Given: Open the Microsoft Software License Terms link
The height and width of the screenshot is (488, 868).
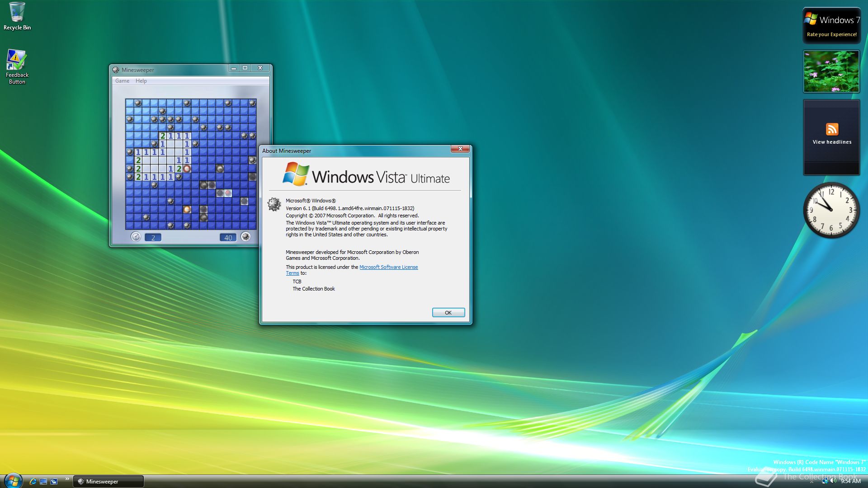Looking at the screenshot, I should pyautogui.click(x=388, y=267).
